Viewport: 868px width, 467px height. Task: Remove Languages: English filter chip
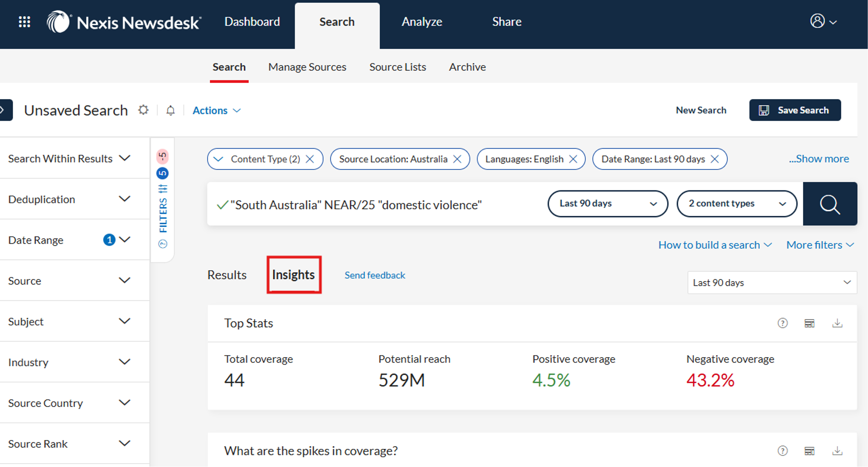pyautogui.click(x=573, y=159)
